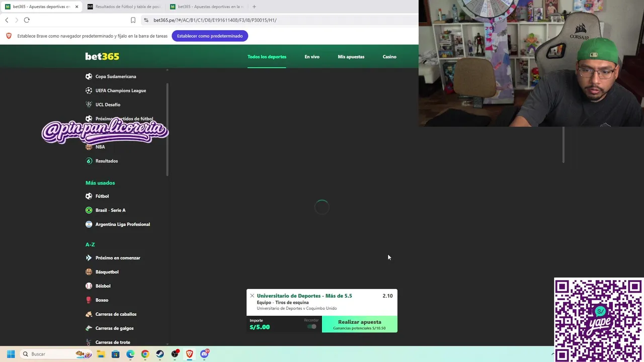
Task: Click the Carreras de galgos icon
Action: click(x=89, y=328)
